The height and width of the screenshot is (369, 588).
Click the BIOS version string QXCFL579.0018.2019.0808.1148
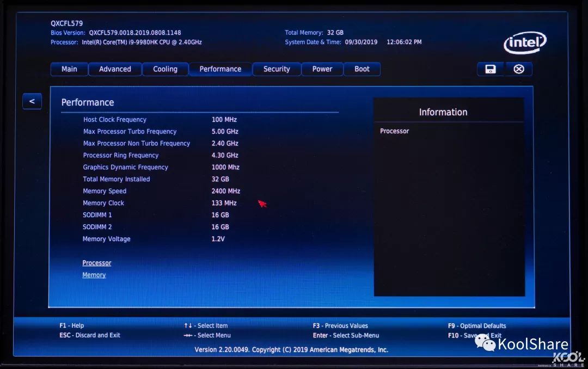(135, 33)
